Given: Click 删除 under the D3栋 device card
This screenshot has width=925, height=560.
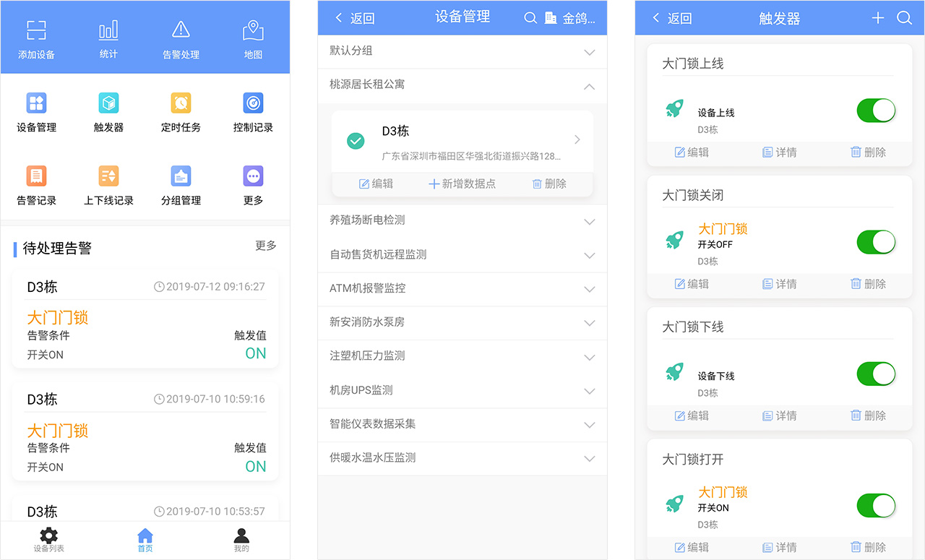Looking at the screenshot, I should pyautogui.click(x=549, y=184).
